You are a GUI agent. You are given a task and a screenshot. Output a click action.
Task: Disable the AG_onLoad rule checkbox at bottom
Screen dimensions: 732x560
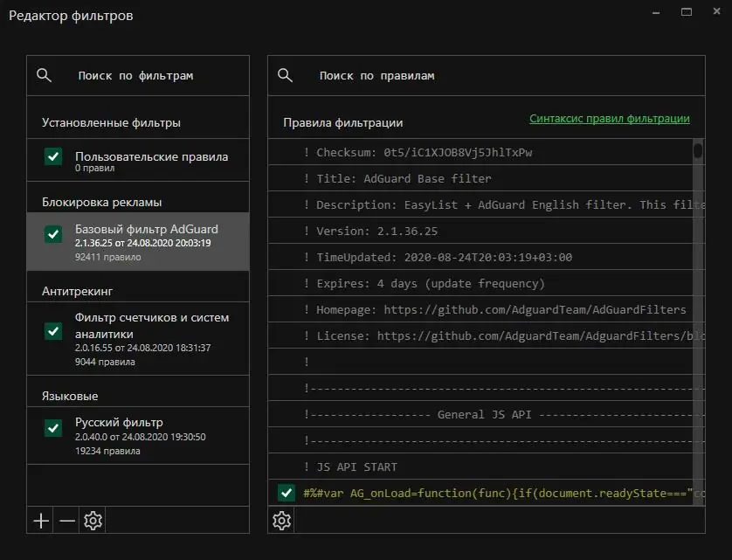287,492
